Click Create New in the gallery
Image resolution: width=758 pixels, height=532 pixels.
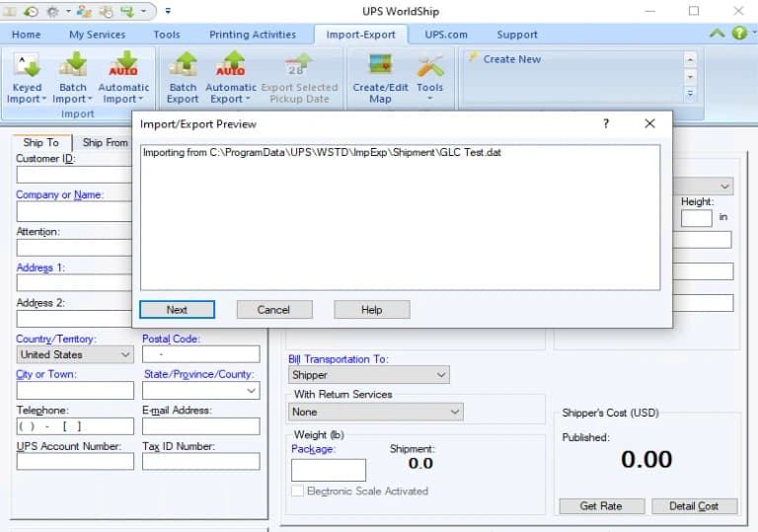click(x=511, y=59)
